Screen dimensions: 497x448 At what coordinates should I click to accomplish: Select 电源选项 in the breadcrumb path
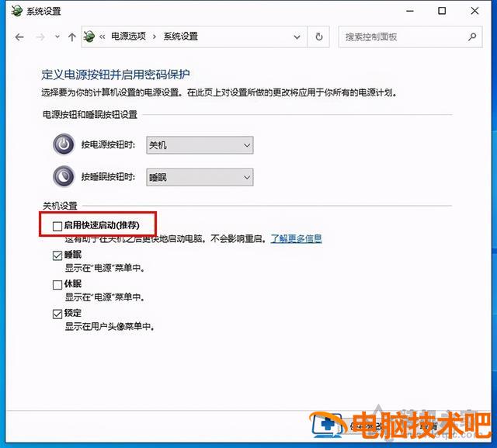tap(128, 36)
